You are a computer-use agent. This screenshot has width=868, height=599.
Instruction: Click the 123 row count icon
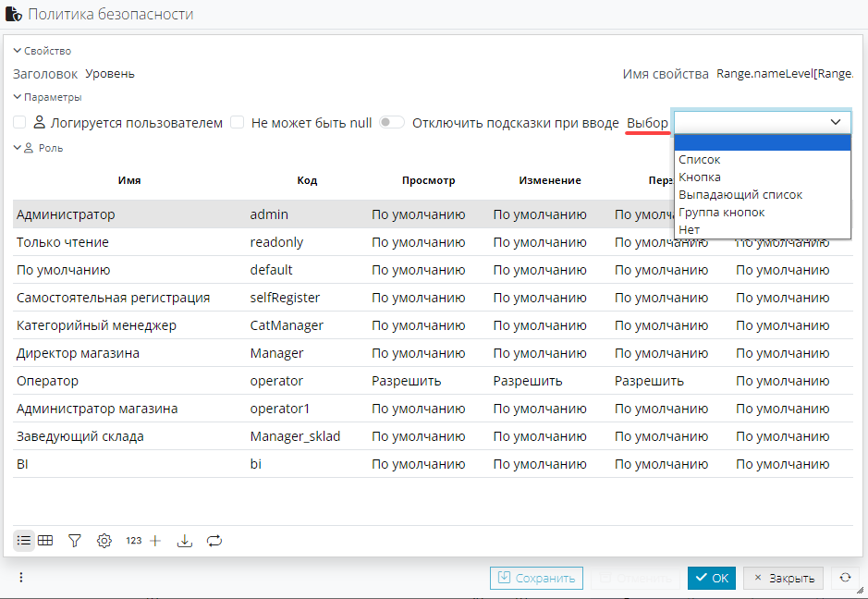point(134,540)
